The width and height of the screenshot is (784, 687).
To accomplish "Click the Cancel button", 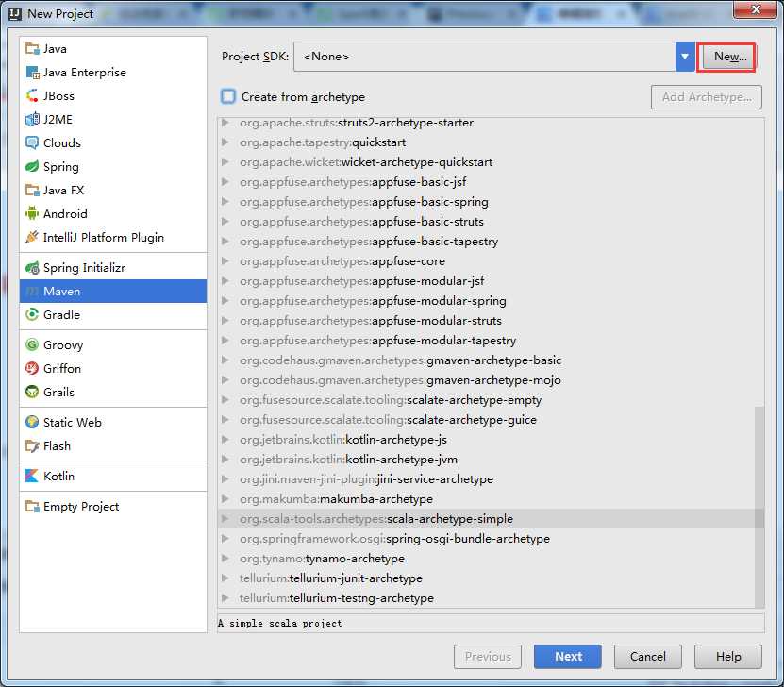I will [x=647, y=657].
